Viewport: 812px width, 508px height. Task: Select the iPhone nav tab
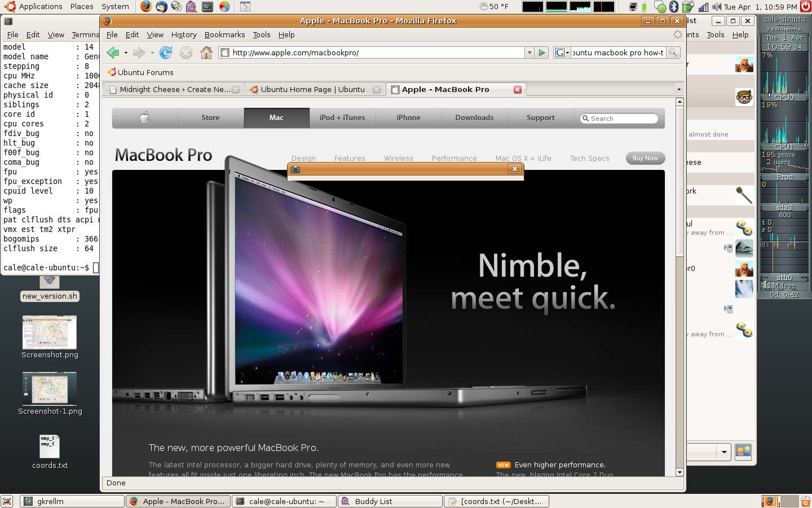408,117
